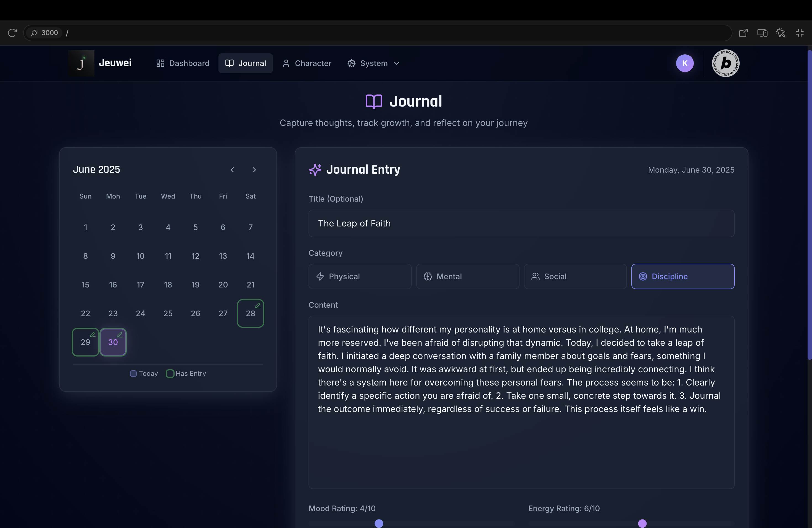Click the exit fullscreen icon
812x528 pixels.
coord(800,33)
